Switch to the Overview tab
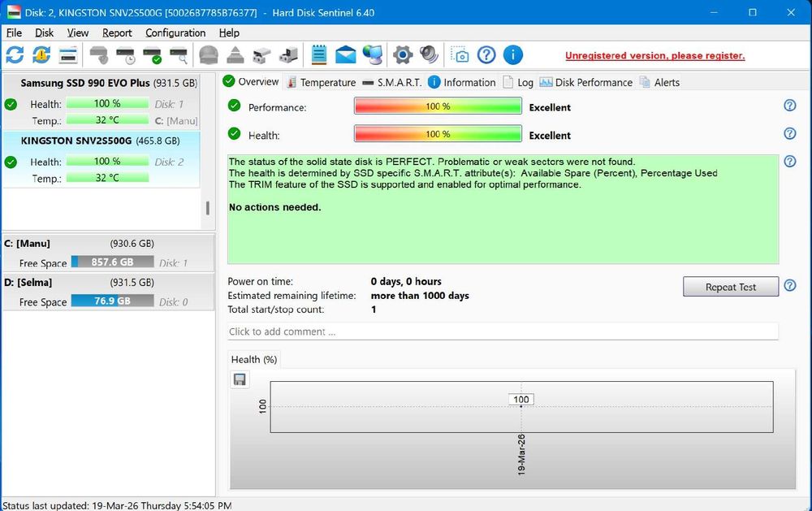The height and width of the screenshot is (511, 812). coord(251,81)
